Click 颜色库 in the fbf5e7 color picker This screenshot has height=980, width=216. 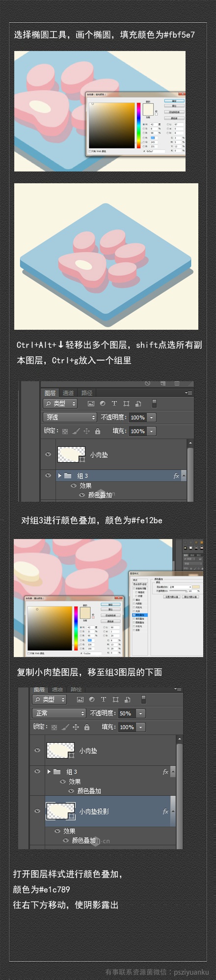[x=174, y=118]
